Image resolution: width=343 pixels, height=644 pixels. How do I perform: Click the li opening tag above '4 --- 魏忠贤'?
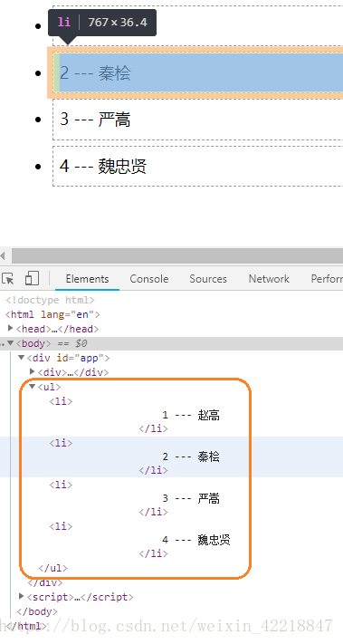click(x=61, y=525)
